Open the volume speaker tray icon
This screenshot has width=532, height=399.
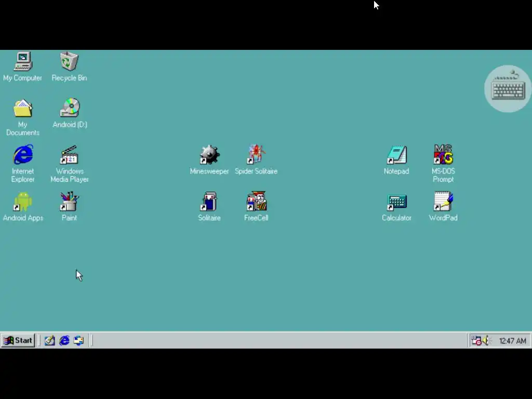(x=486, y=341)
